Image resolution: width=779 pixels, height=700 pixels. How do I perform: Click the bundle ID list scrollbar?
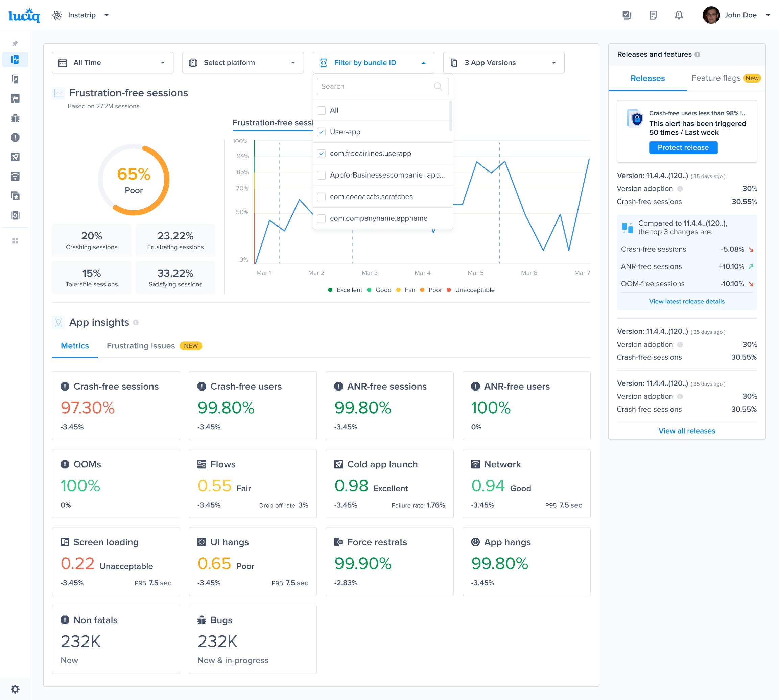coord(450,116)
